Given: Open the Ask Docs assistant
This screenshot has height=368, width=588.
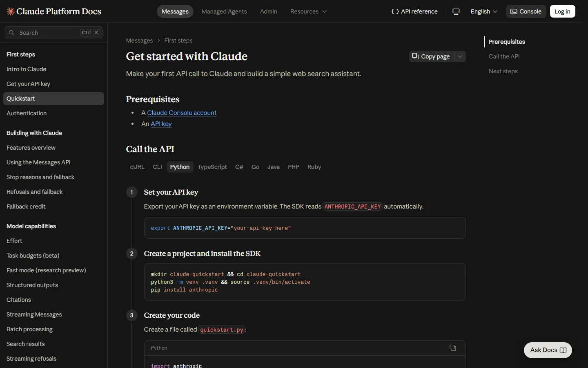Looking at the screenshot, I should (548, 350).
